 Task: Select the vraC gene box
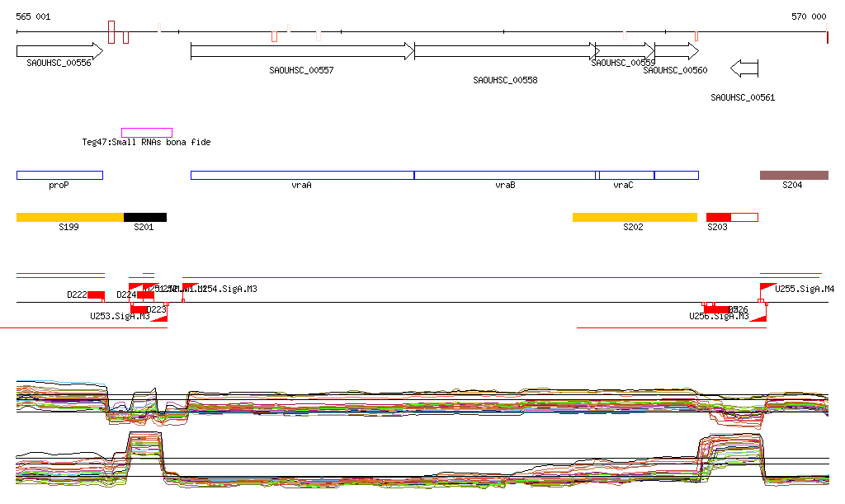pyautogui.click(x=625, y=175)
